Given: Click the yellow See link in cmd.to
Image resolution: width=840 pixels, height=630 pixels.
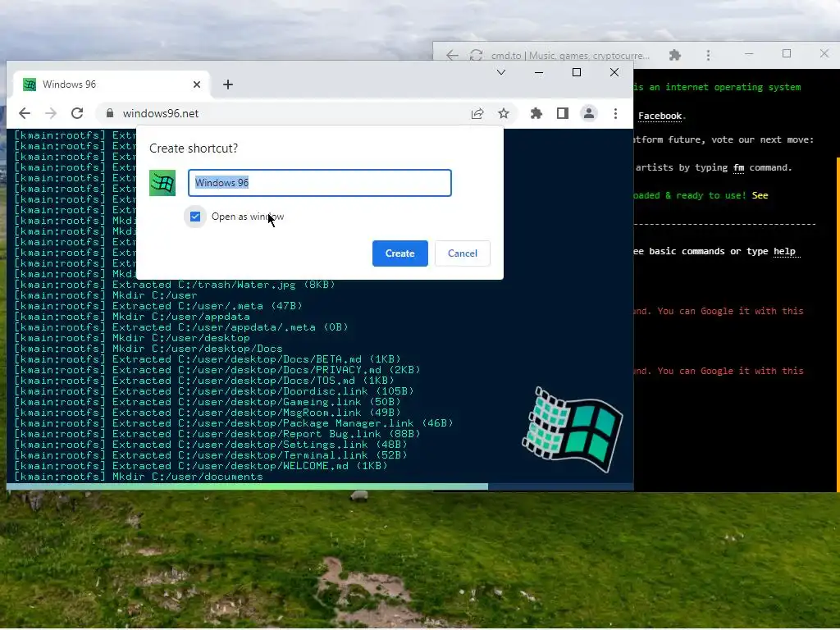Looking at the screenshot, I should pyautogui.click(x=760, y=195).
